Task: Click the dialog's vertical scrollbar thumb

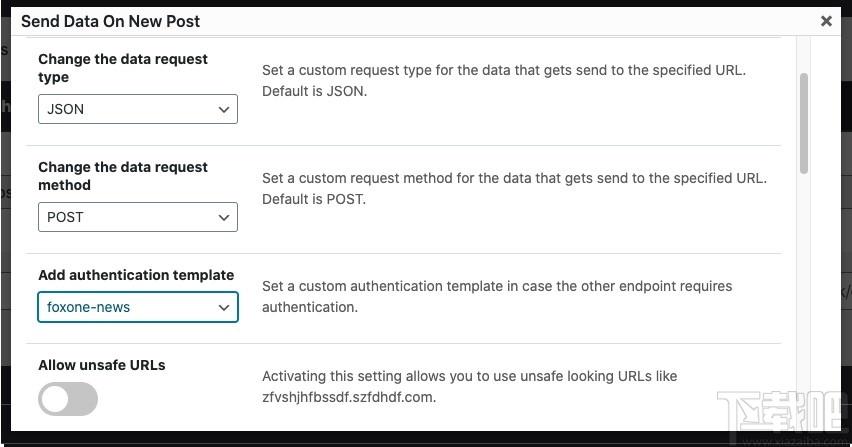Action: [804, 124]
